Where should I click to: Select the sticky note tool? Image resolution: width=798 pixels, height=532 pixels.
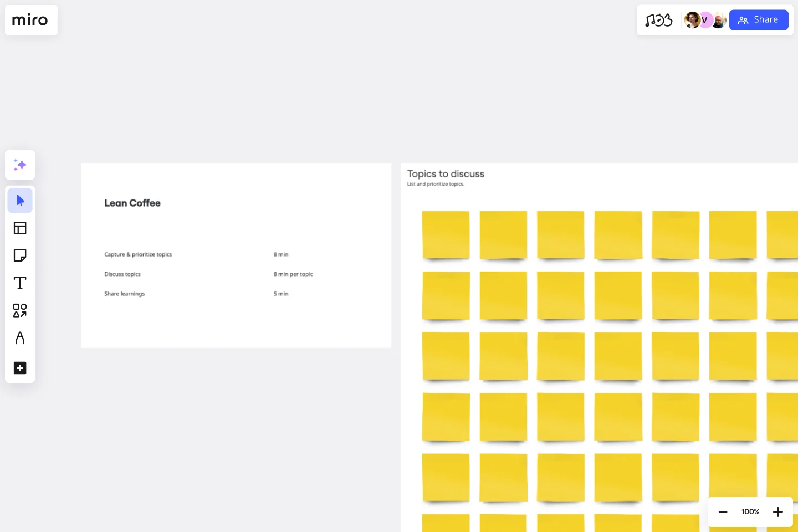click(x=20, y=255)
